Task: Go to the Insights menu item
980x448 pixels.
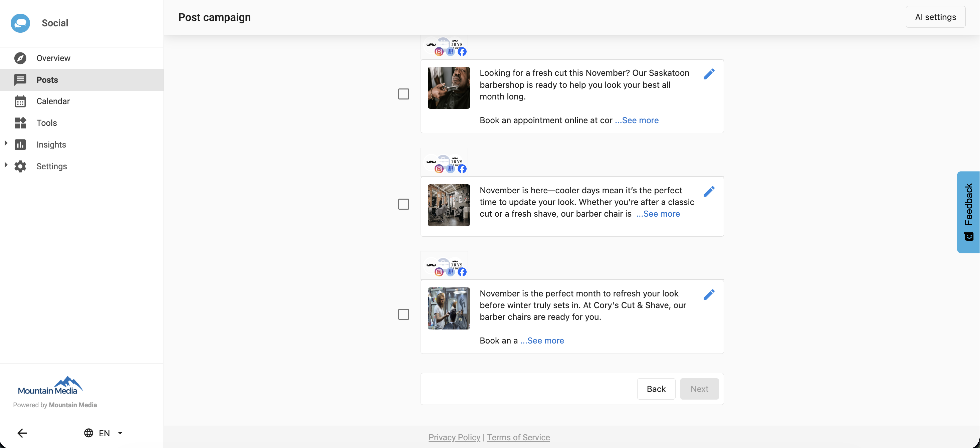Action: [51, 145]
